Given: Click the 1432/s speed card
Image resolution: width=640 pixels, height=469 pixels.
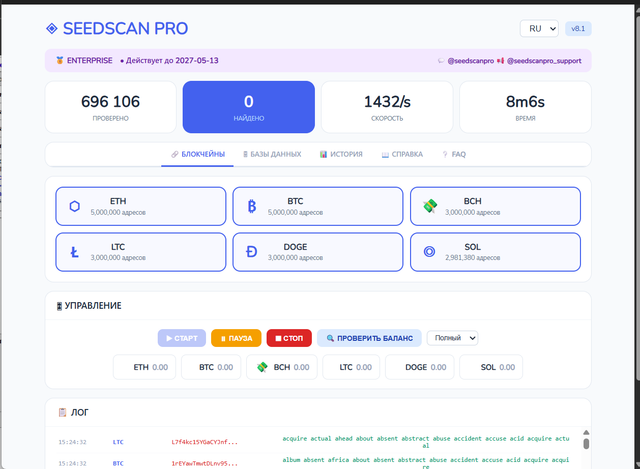Looking at the screenshot, I should [x=387, y=107].
